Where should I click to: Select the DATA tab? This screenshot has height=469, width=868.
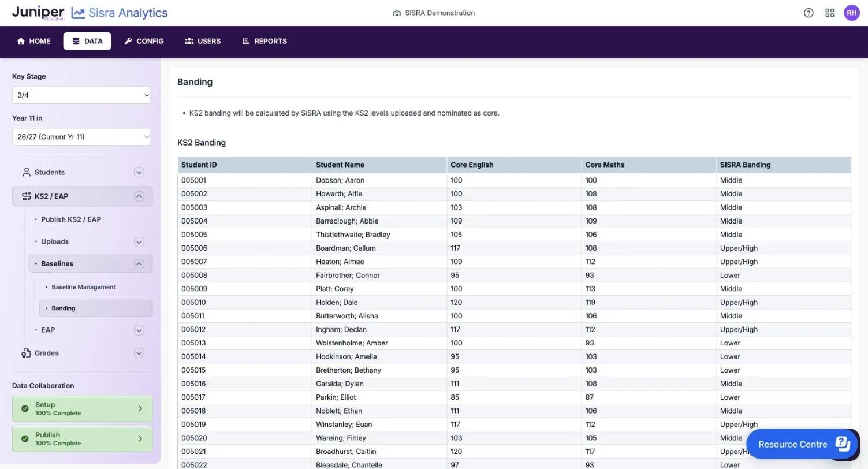coord(87,41)
